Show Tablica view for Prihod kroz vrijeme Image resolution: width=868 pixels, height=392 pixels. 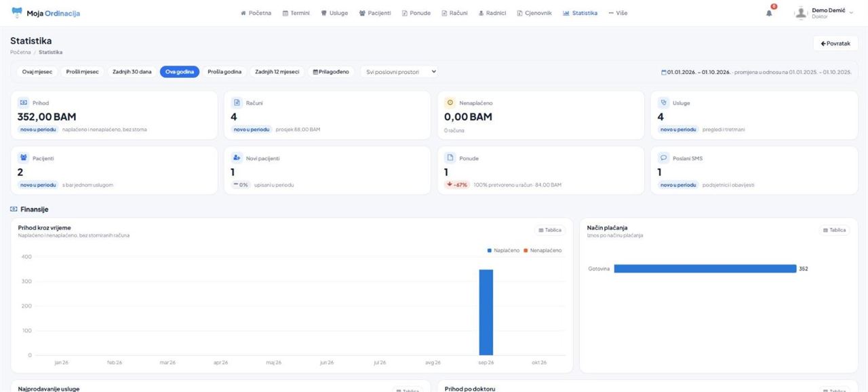pos(550,230)
